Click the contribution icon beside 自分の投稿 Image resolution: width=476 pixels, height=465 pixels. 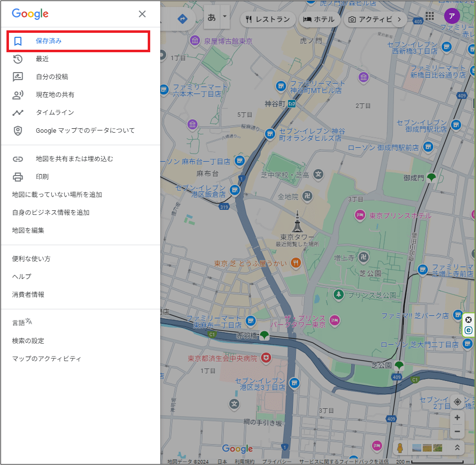[x=18, y=77]
